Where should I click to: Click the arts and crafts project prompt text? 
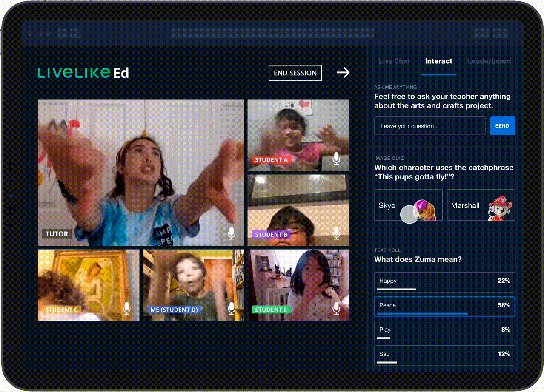442,101
